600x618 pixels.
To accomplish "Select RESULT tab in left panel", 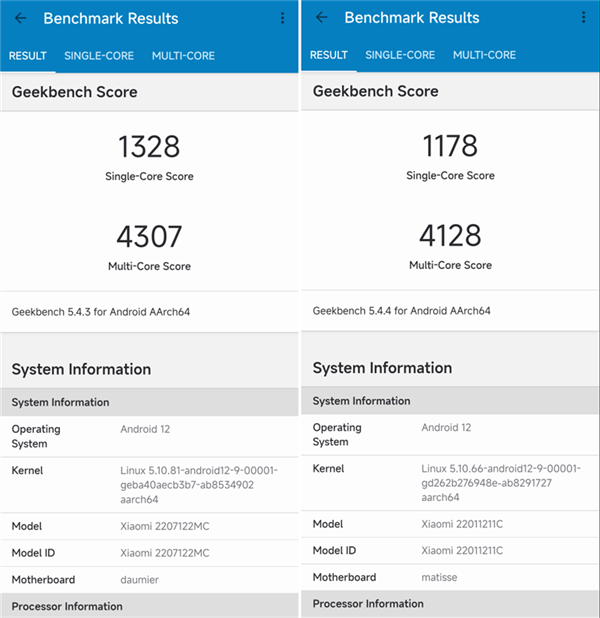I will pyautogui.click(x=28, y=56).
